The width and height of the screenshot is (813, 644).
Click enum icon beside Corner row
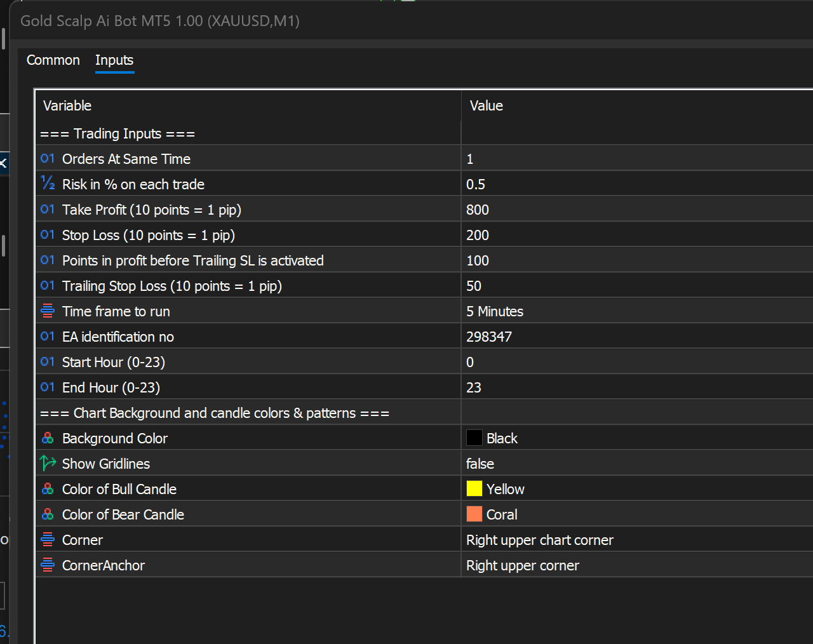(x=48, y=540)
